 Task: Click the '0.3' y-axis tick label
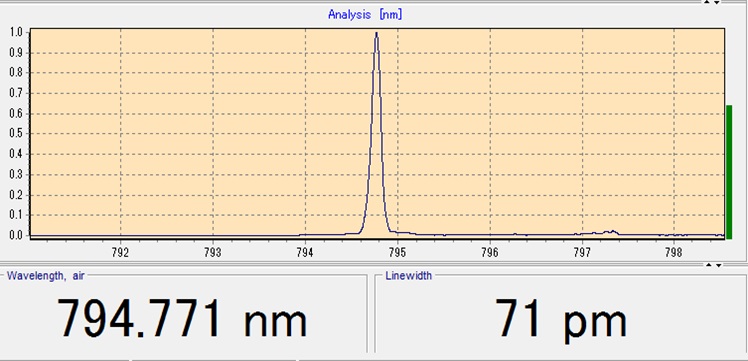(16, 175)
